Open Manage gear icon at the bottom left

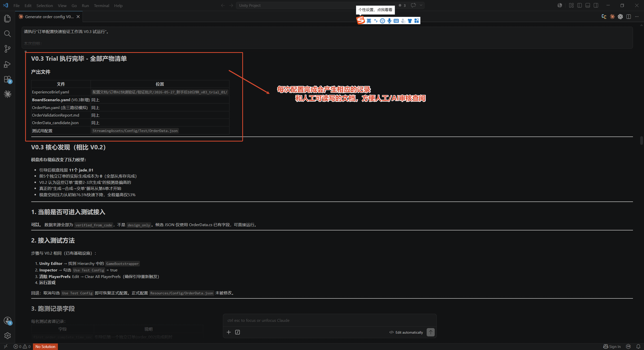click(x=8, y=335)
